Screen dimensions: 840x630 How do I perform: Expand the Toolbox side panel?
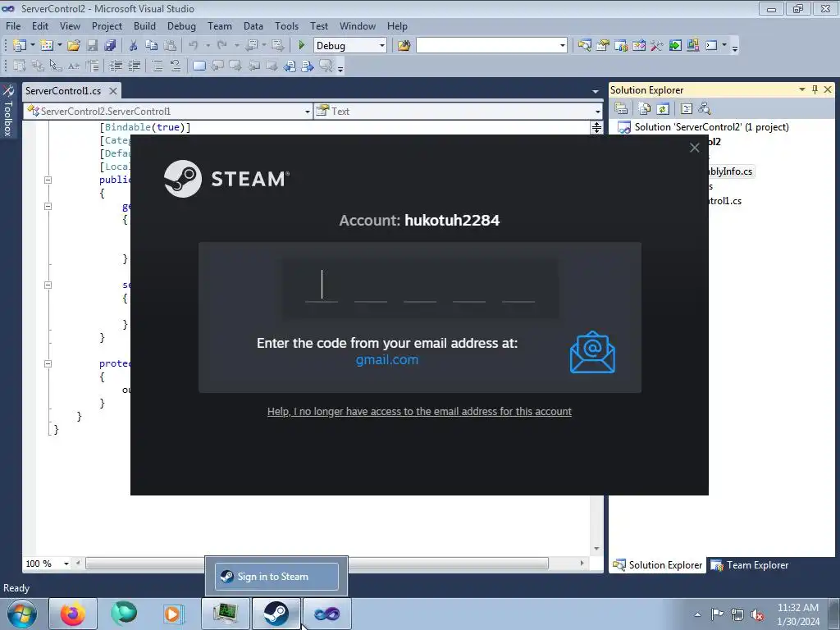click(8, 111)
